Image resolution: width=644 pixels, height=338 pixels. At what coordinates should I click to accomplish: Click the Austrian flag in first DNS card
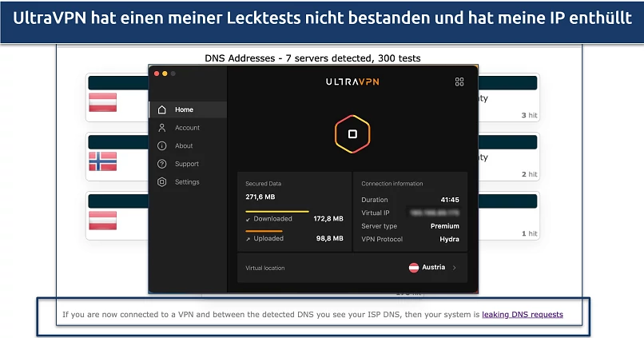click(x=103, y=102)
